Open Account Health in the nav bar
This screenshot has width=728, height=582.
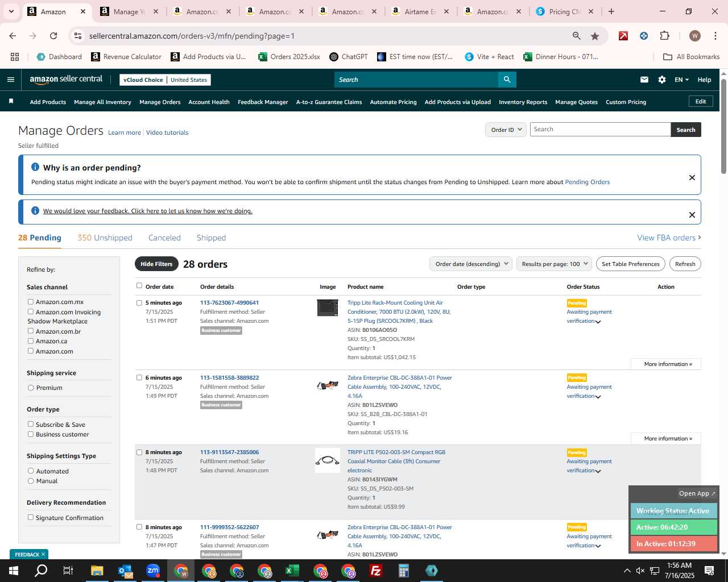209,102
